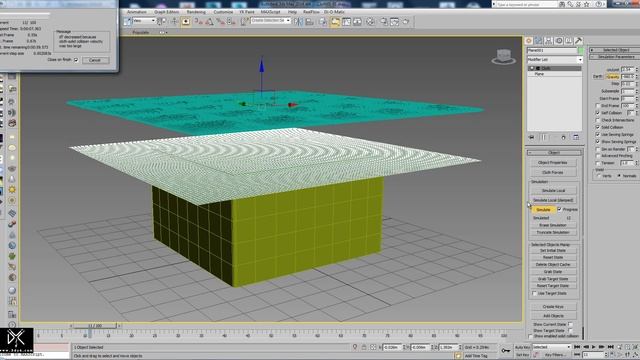Toggle the Angle Snap icon
Screen dimensions: 640x360
pyautogui.click(x=209, y=22)
